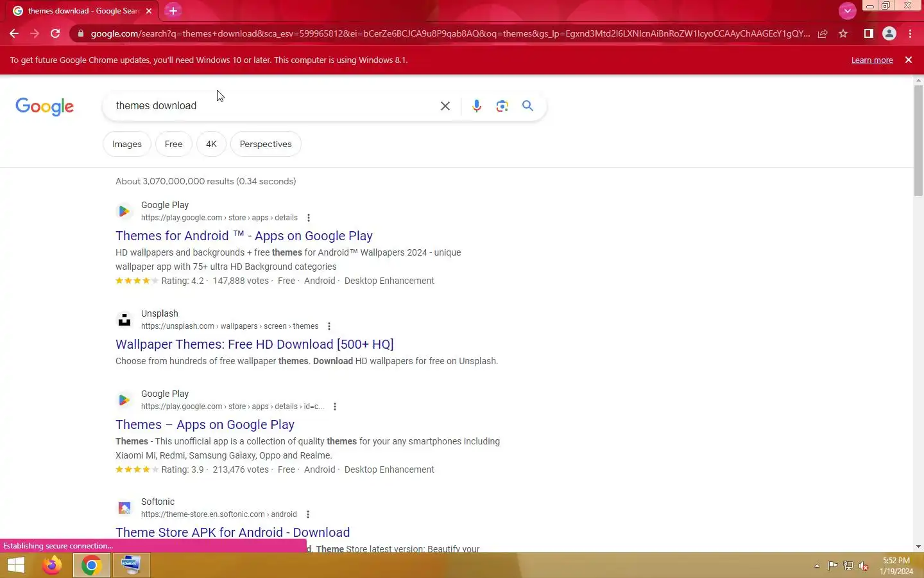
Task: Open a new tab with the plus button
Action: (173, 10)
